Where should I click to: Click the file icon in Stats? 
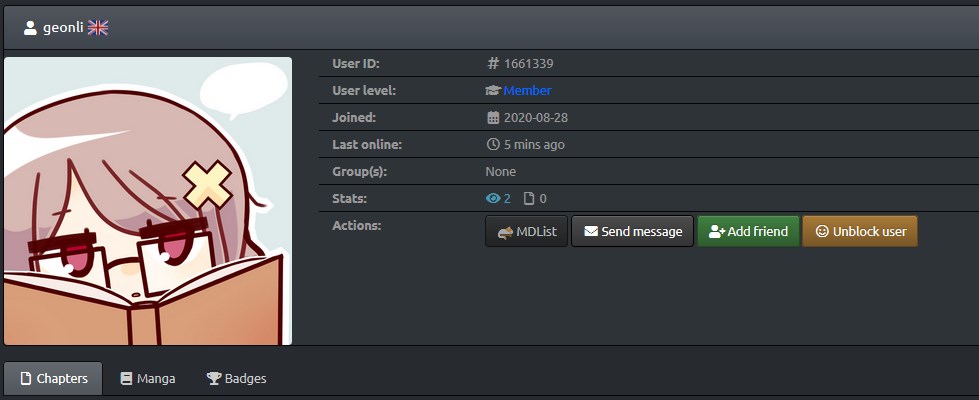(x=529, y=199)
